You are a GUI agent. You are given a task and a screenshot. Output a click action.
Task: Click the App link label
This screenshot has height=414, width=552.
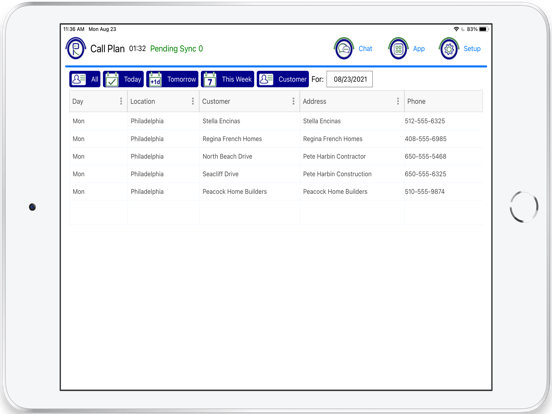pyautogui.click(x=419, y=49)
